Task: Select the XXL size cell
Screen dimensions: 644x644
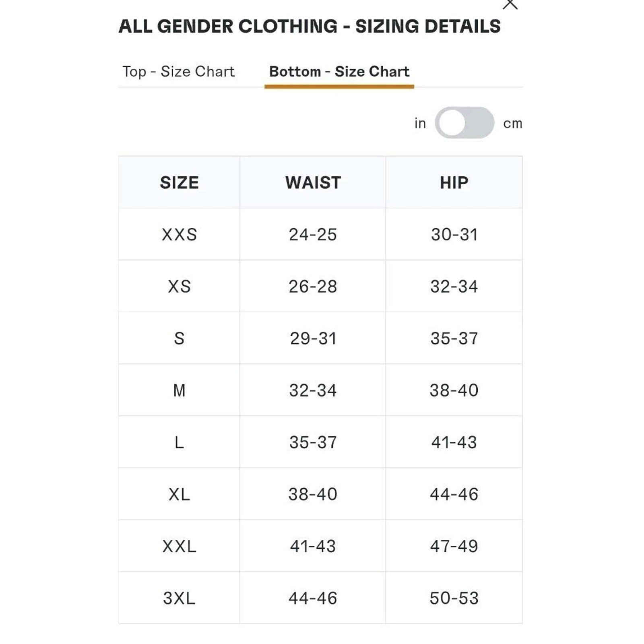Action: tap(179, 546)
